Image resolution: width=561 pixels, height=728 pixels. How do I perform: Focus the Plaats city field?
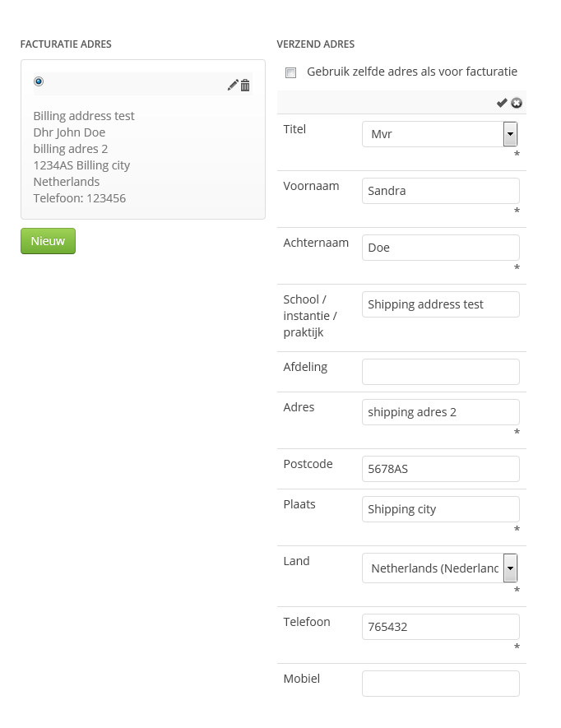click(440, 509)
